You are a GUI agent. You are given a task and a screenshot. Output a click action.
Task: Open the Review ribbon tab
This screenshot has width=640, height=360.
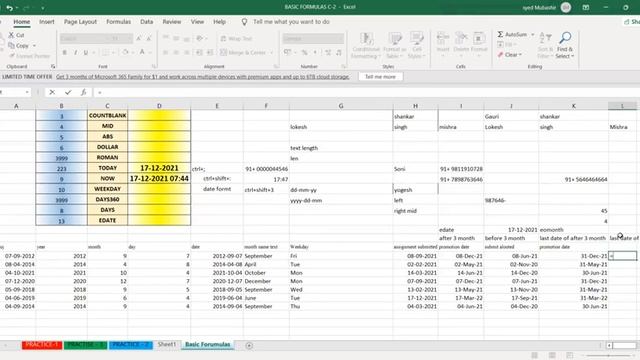[171, 22]
